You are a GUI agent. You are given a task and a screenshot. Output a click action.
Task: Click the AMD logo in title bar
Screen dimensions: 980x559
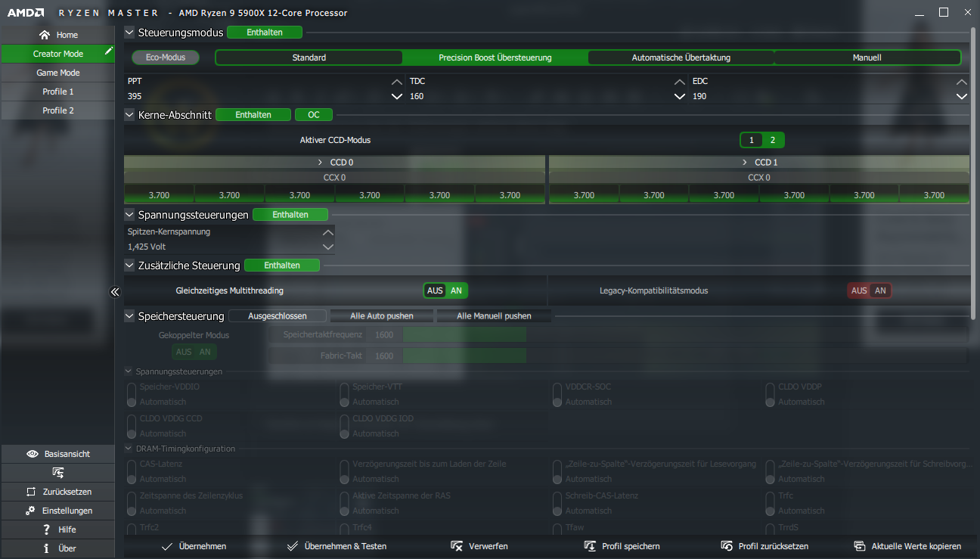tap(26, 13)
